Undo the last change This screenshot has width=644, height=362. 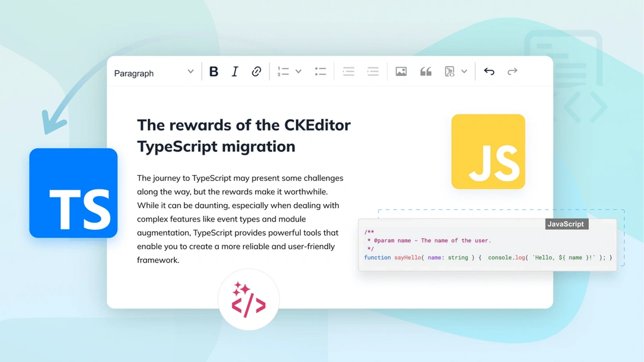point(489,72)
